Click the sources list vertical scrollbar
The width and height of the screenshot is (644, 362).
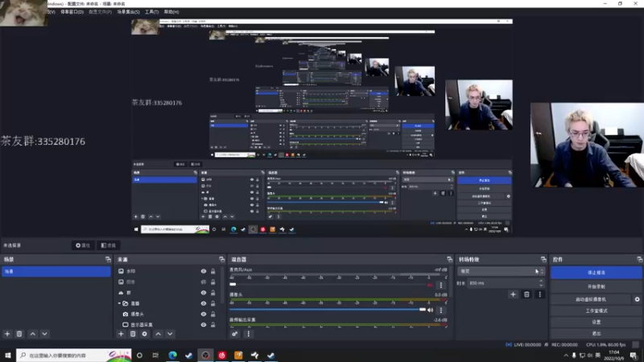[x=222, y=286]
